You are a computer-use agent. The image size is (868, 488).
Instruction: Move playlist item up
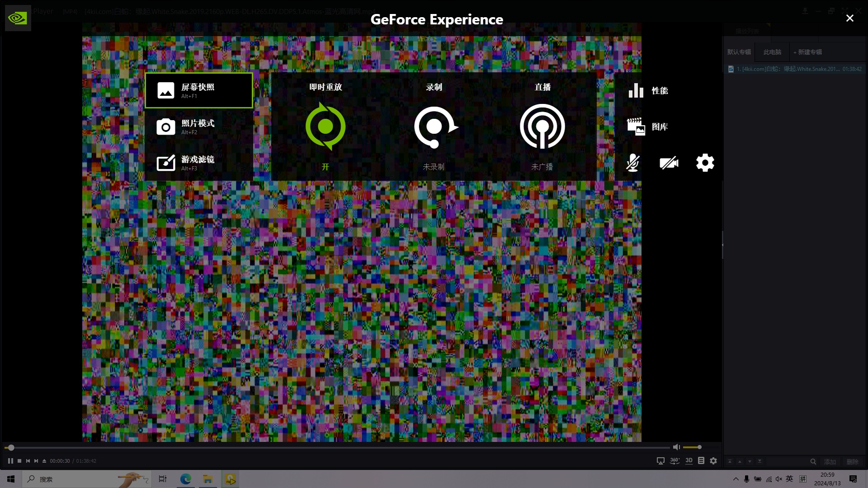point(740,461)
